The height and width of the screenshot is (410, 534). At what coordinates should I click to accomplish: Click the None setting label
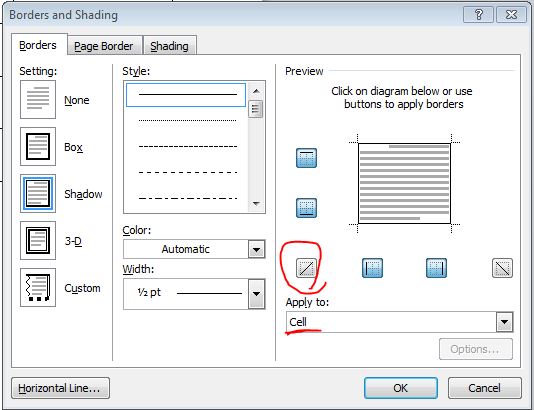(77, 100)
